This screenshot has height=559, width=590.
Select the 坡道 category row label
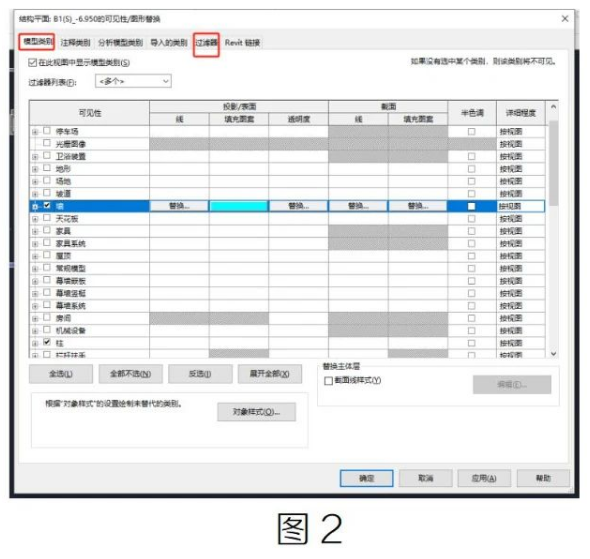(63, 194)
